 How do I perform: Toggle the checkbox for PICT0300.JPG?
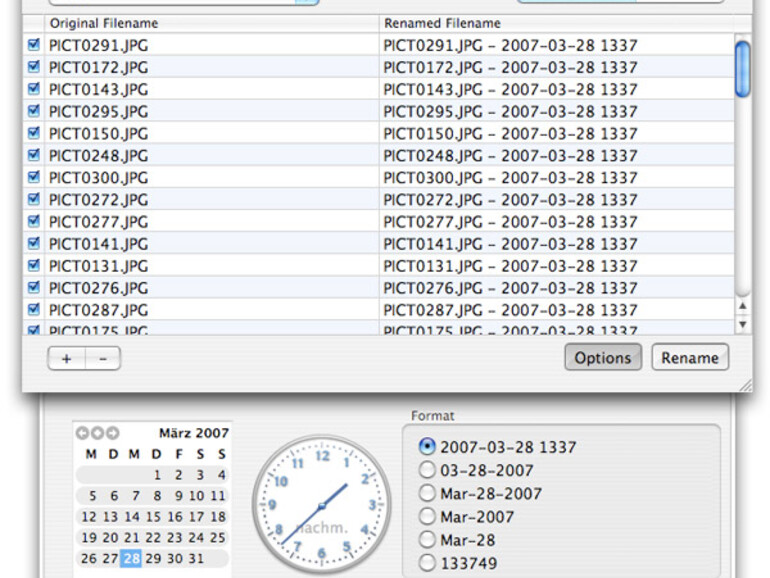33,177
